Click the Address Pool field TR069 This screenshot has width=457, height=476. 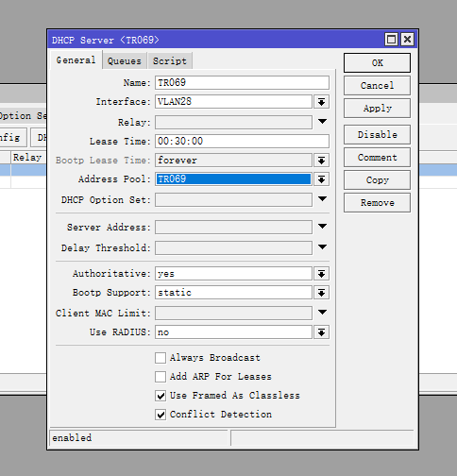(233, 179)
